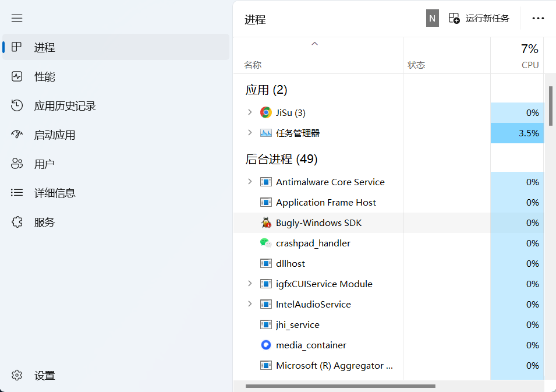Image resolution: width=556 pixels, height=392 pixels.
Task: Click the IntelAudioService icon
Action: tap(265, 305)
